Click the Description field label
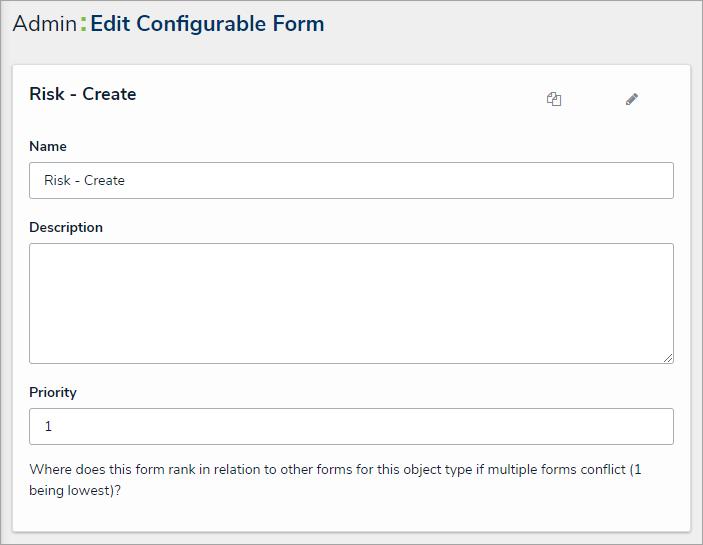 [66, 227]
